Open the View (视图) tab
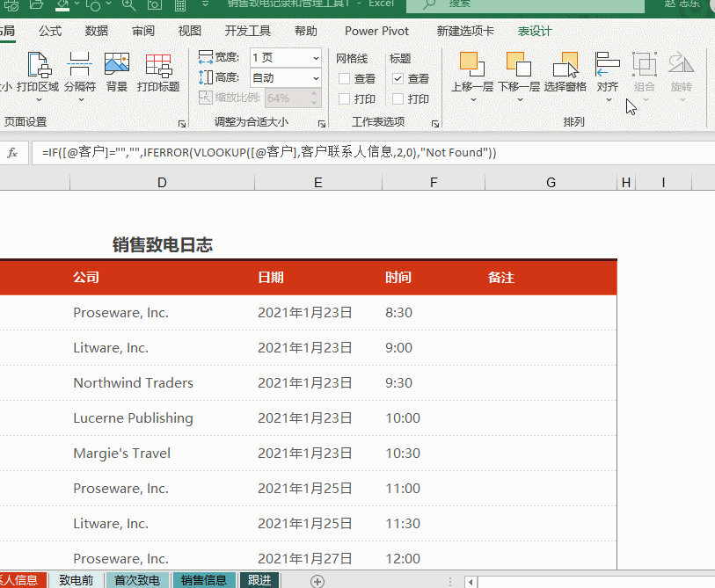Image resolution: width=715 pixels, height=588 pixels. point(190,31)
